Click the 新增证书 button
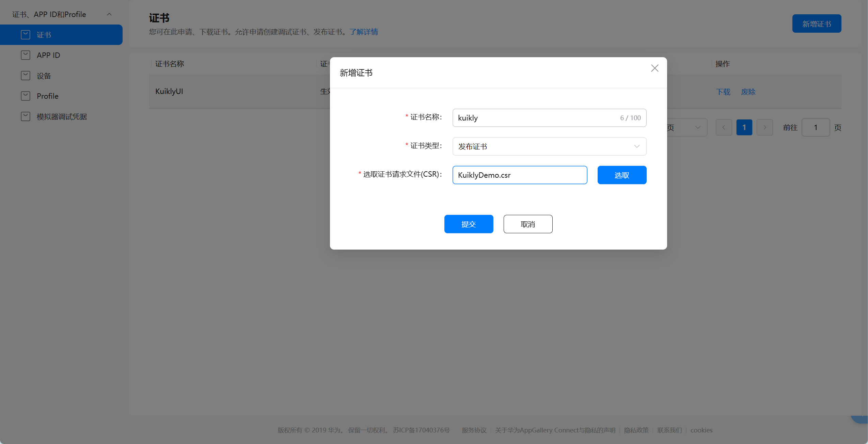 click(816, 23)
